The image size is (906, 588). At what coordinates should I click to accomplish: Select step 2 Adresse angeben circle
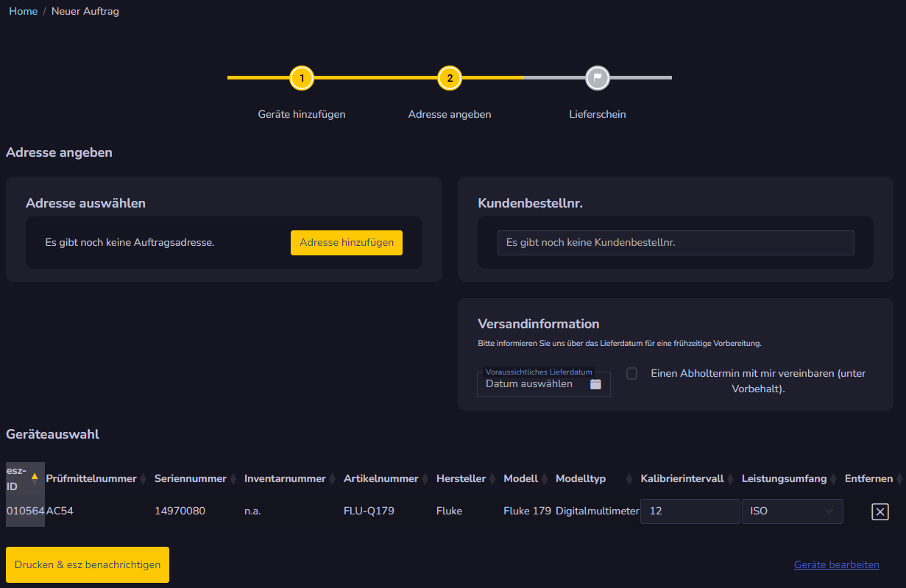click(x=449, y=78)
